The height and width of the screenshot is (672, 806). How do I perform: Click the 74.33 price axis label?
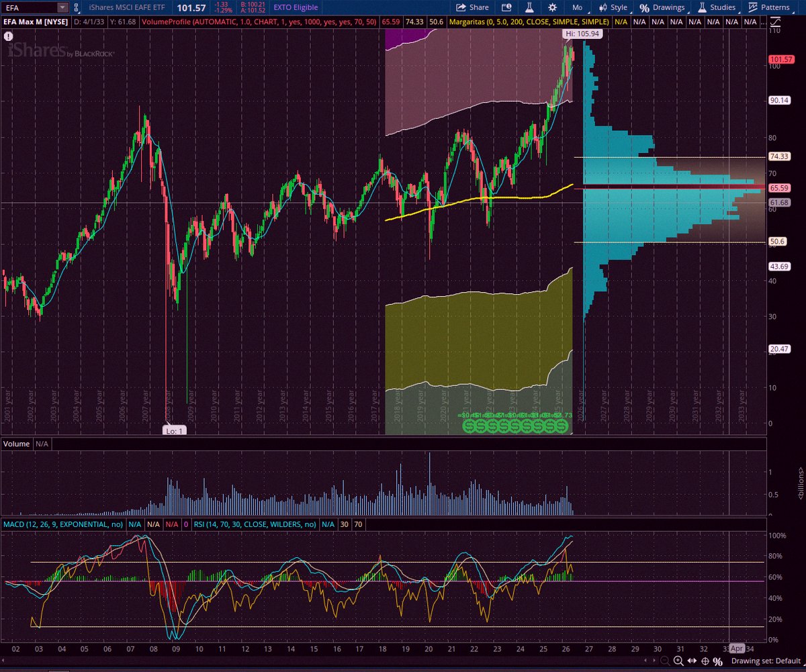[x=779, y=156]
